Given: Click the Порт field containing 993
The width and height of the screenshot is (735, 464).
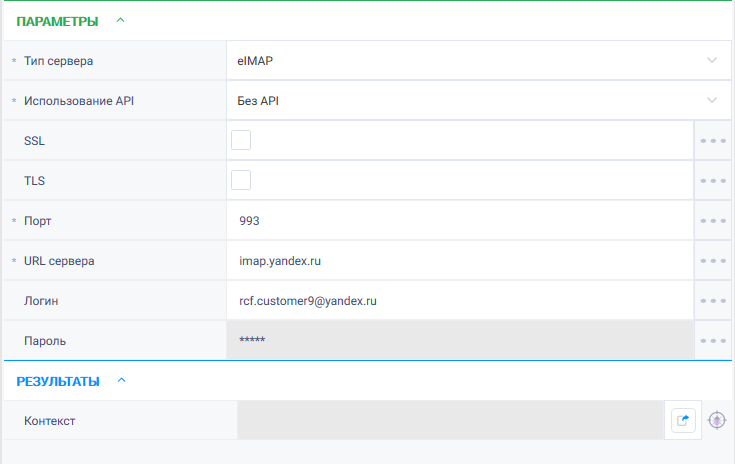Looking at the screenshot, I should [x=460, y=221].
